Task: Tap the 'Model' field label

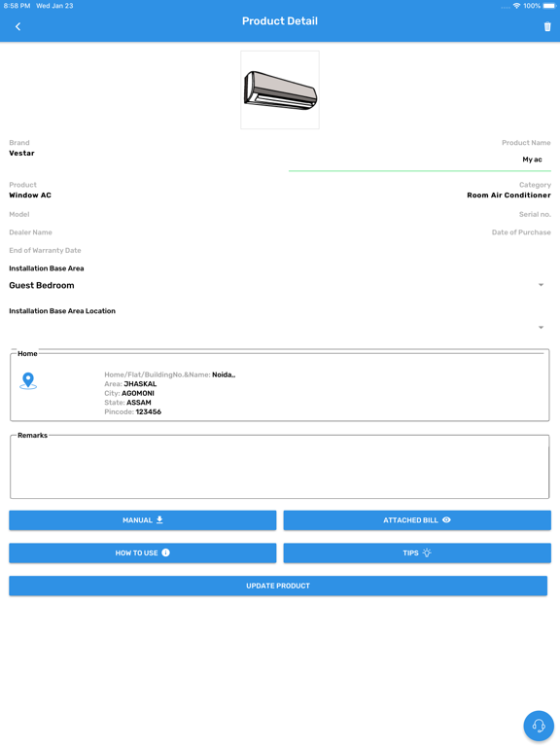Action: [x=19, y=214]
